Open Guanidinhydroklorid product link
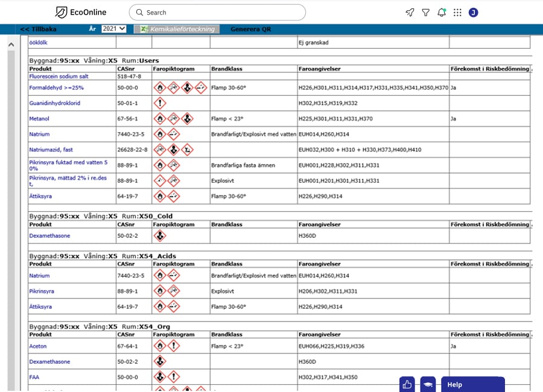The width and height of the screenshot is (543, 392). (x=54, y=103)
